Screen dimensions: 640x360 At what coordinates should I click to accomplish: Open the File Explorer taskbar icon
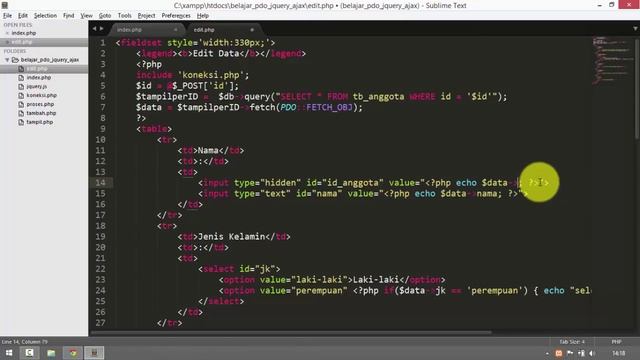coord(51,353)
